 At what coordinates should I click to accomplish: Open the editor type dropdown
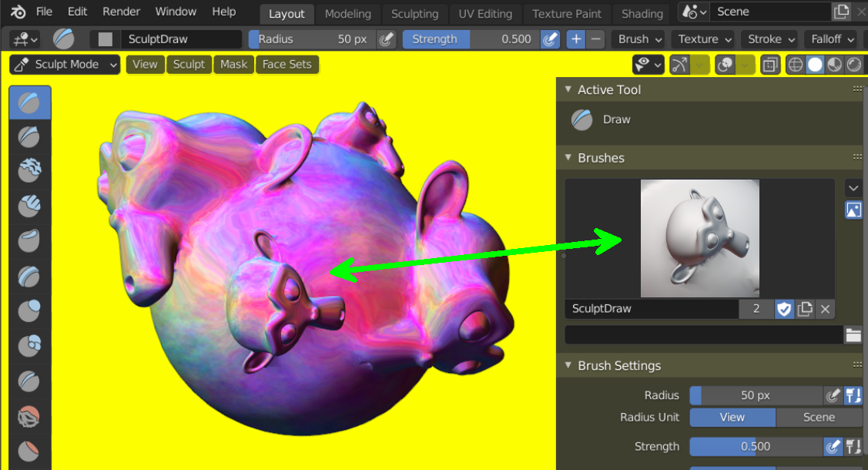click(25, 39)
